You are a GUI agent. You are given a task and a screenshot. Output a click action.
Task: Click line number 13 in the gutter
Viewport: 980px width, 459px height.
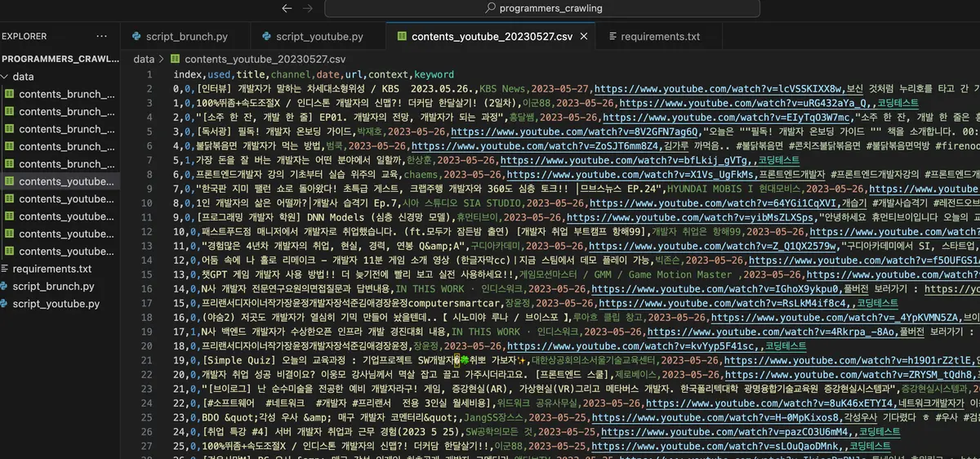[x=146, y=247]
